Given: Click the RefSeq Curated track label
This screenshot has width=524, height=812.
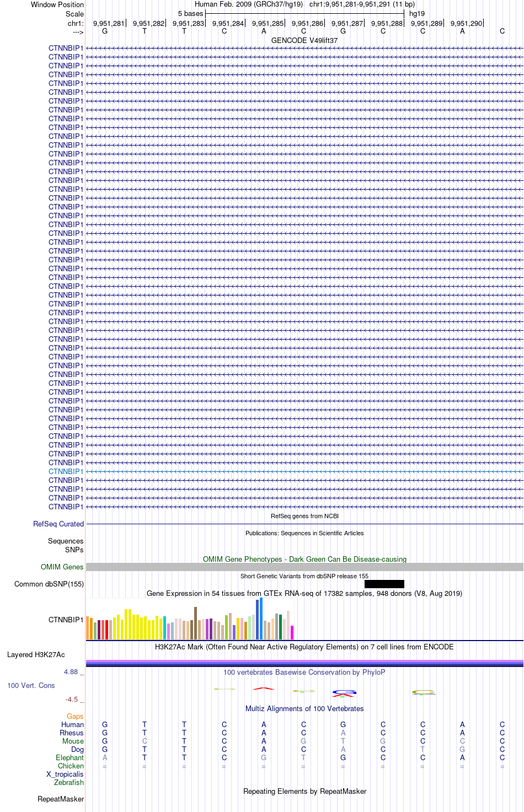Looking at the screenshot, I should pyautogui.click(x=58, y=524).
